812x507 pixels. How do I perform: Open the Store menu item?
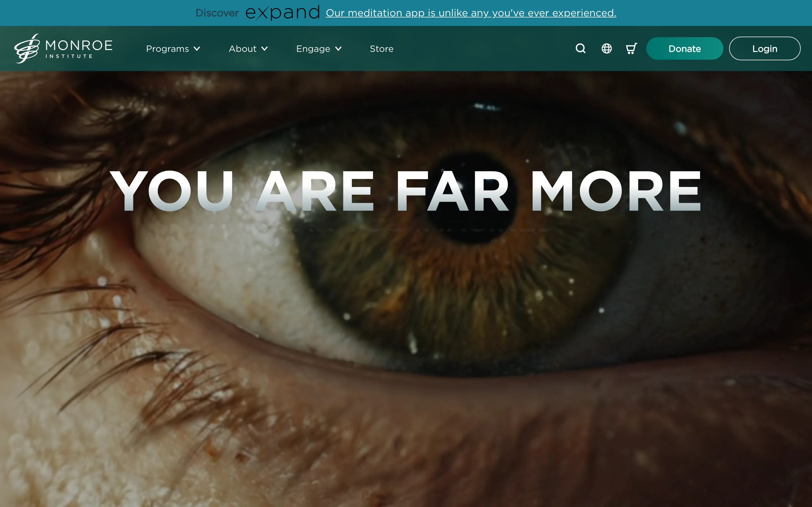tap(381, 49)
